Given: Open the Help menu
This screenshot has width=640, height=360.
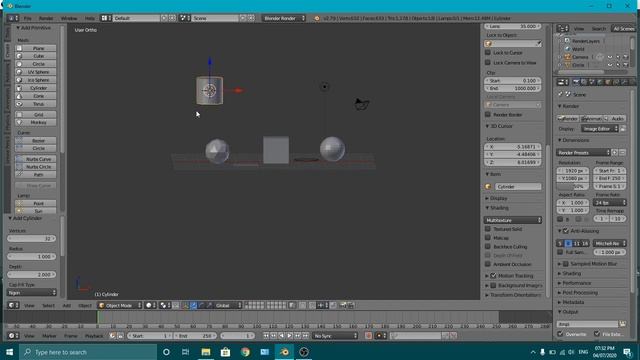Looking at the screenshot, I should (x=89, y=18).
